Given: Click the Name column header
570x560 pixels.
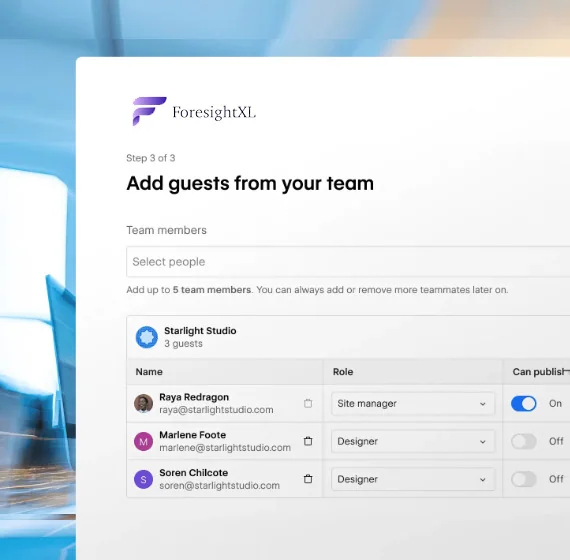Looking at the screenshot, I should click(x=149, y=372).
